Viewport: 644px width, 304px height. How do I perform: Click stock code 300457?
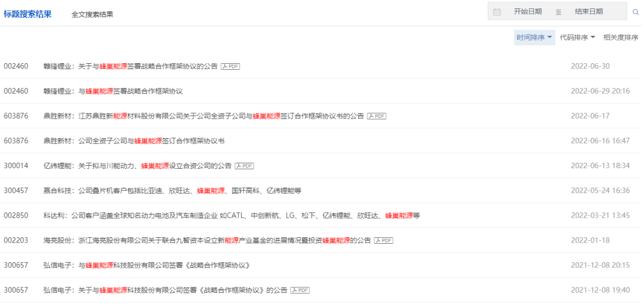pos(16,191)
